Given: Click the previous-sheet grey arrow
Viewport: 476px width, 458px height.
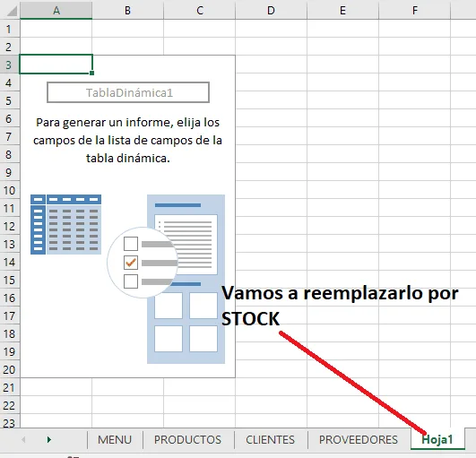Looking at the screenshot, I should (x=23, y=439).
